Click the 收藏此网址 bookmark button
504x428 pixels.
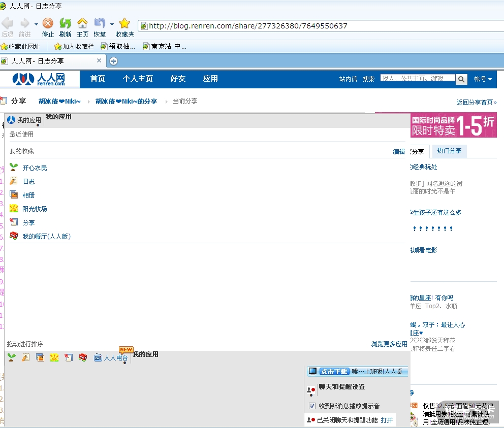(x=20, y=47)
